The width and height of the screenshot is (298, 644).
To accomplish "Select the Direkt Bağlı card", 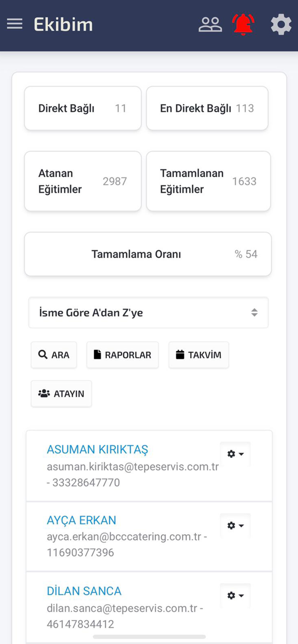I will pyautogui.click(x=83, y=108).
